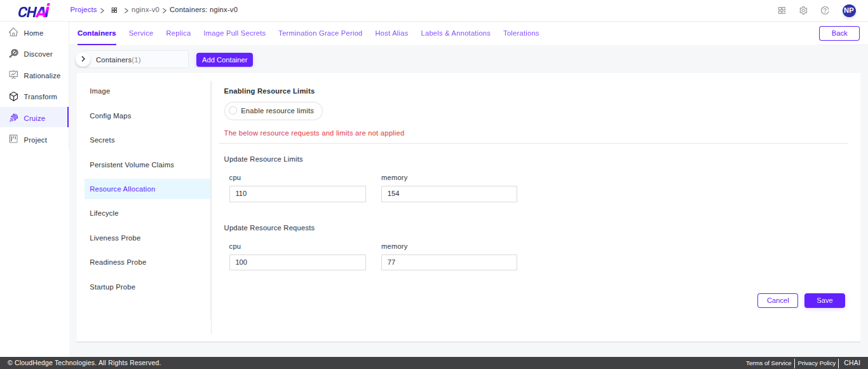Open settings gear icon in header

(803, 10)
